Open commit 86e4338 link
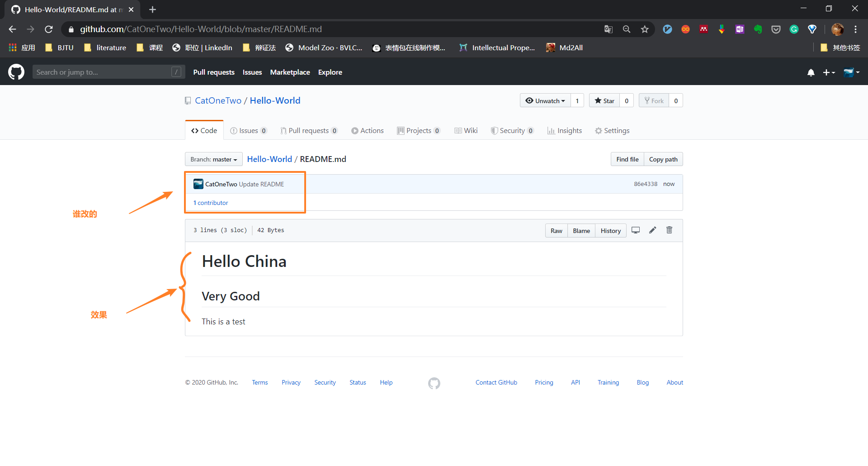 (x=646, y=184)
